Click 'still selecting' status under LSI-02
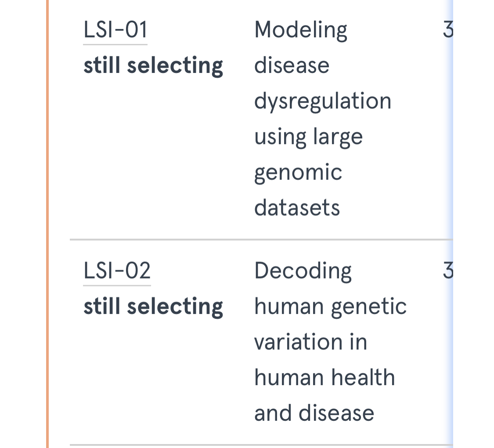Viewport: 494px width, 448px height. click(153, 307)
